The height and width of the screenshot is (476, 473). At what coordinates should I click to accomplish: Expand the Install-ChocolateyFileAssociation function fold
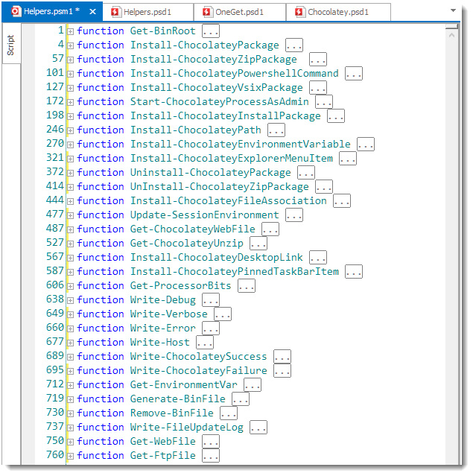point(71,201)
